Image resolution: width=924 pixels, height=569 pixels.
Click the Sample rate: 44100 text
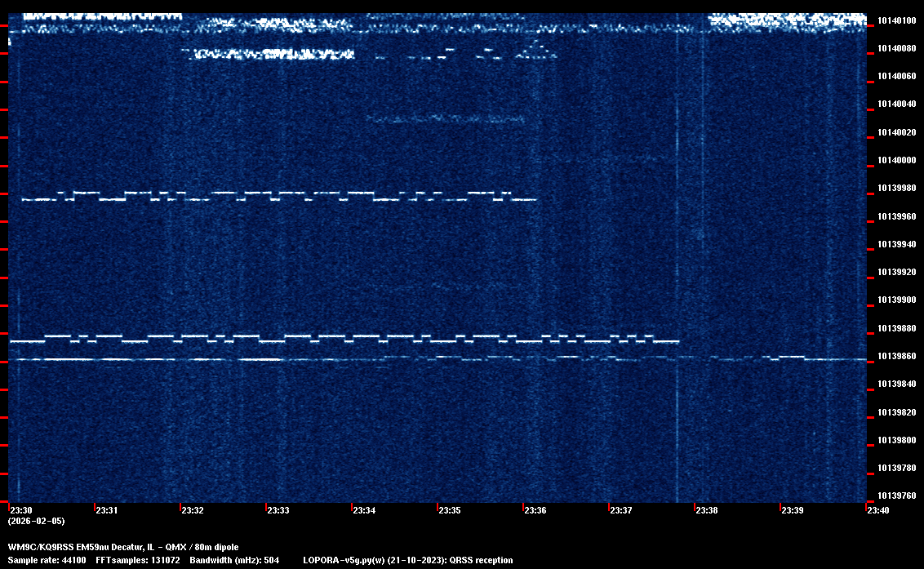pos(47,561)
